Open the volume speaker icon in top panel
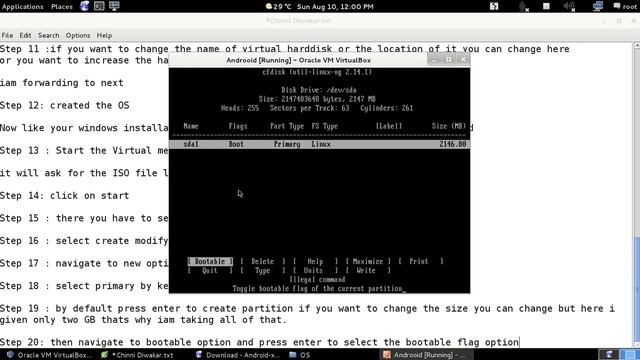Screen dimensions: 640x360 coord(569,7)
